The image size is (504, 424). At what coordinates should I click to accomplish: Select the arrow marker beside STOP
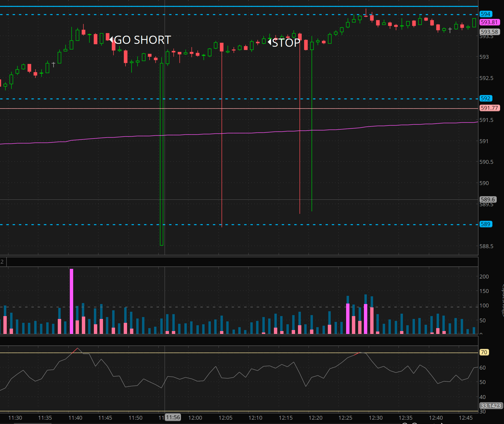point(269,42)
